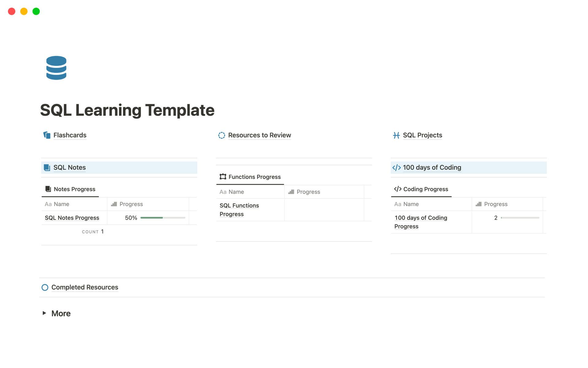This screenshot has height=368, width=588.
Task: Click the Progress column header in Coding table
Action: 495,204
